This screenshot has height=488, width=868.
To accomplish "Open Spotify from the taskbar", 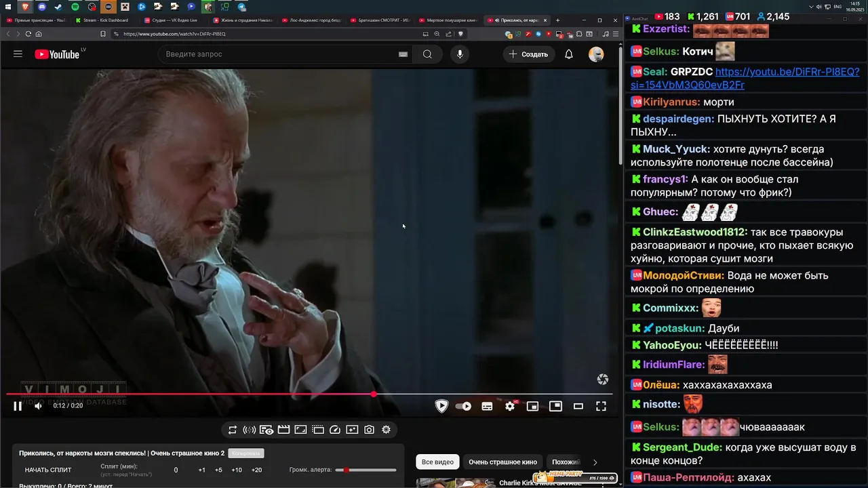I will tap(75, 7).
